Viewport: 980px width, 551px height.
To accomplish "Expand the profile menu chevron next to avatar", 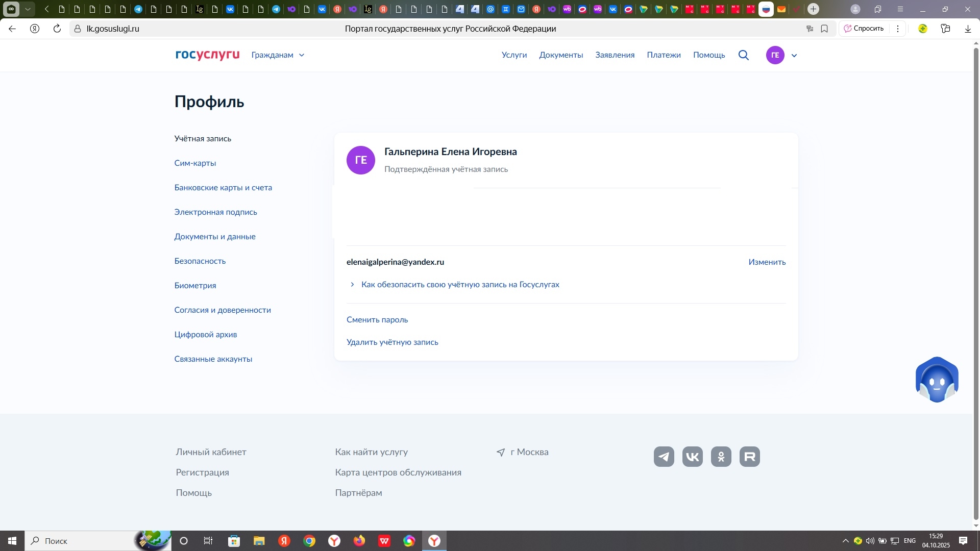I will pos(794,56).
